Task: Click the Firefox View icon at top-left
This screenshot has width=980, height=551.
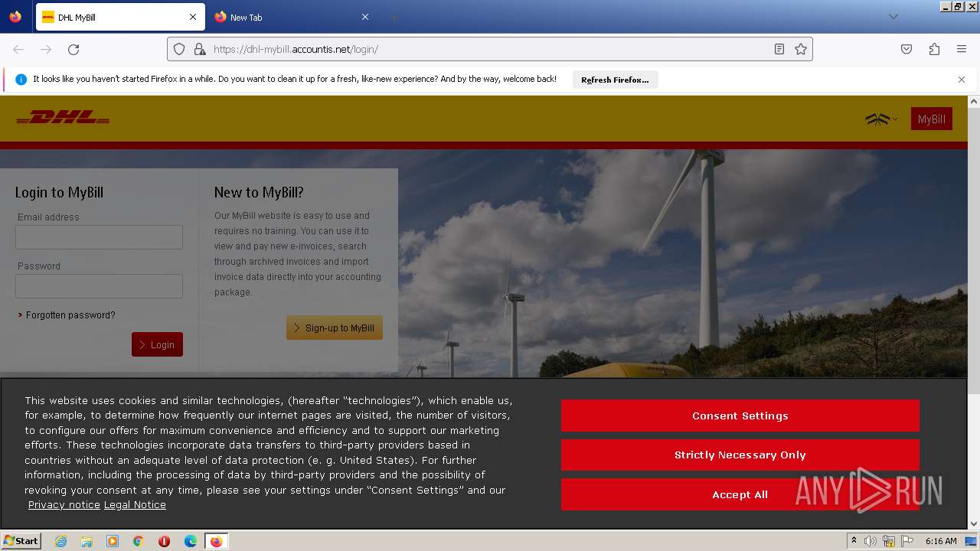Action: click(x=15, y=17)
